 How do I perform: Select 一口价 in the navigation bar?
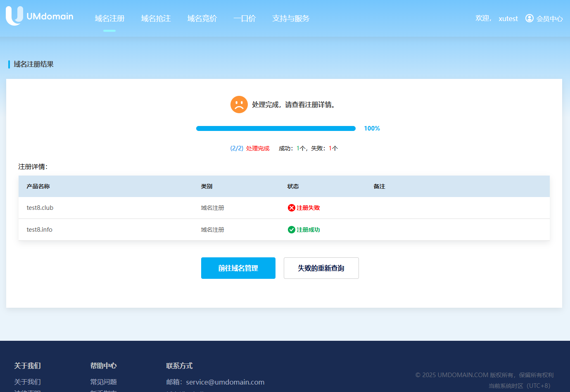[x=245, y=19]
